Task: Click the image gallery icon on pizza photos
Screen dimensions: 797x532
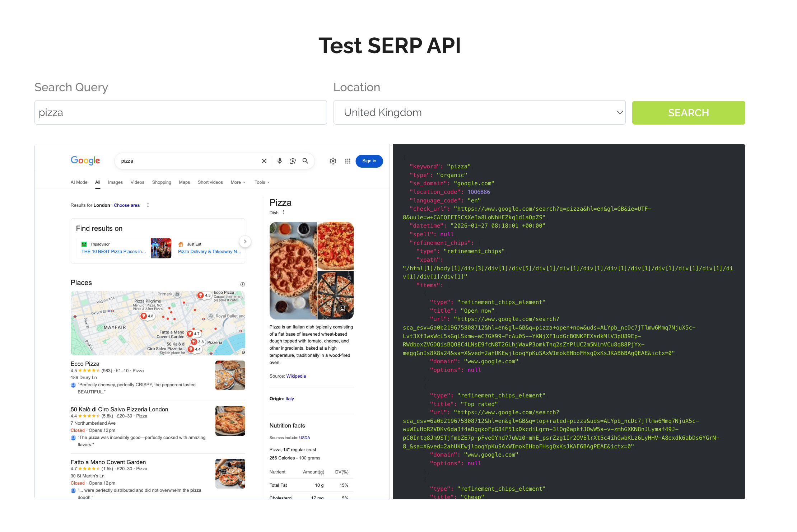Action: (342, 308)
